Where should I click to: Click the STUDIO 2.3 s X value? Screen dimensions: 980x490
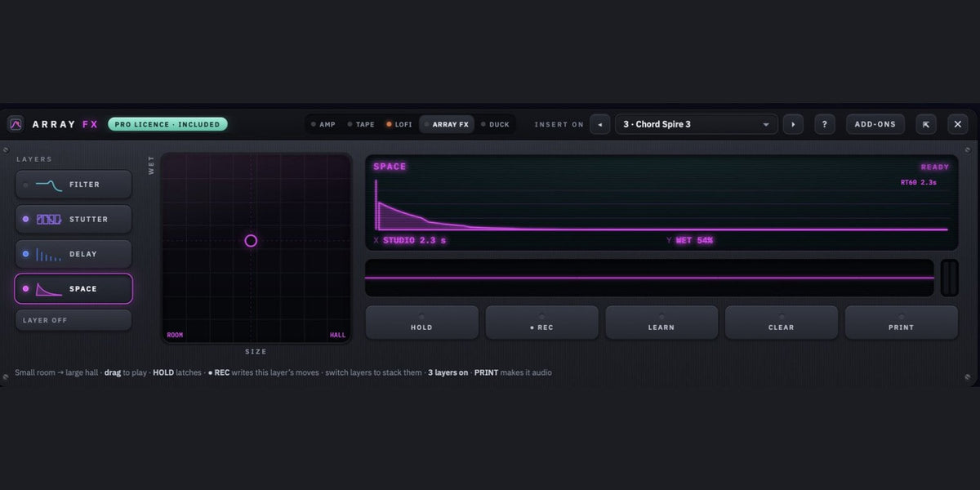click(x=415, y=241)
